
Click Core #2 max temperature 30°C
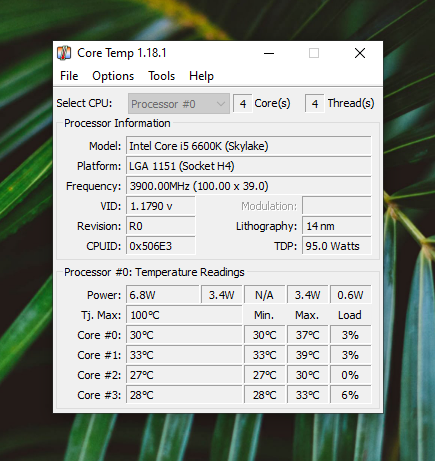pyautogui.click(x=307, y=375)
